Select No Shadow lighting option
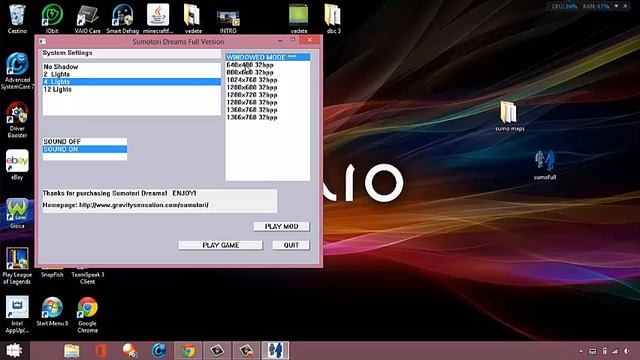The height and width of the screenshot is (360, 640). 131,67
